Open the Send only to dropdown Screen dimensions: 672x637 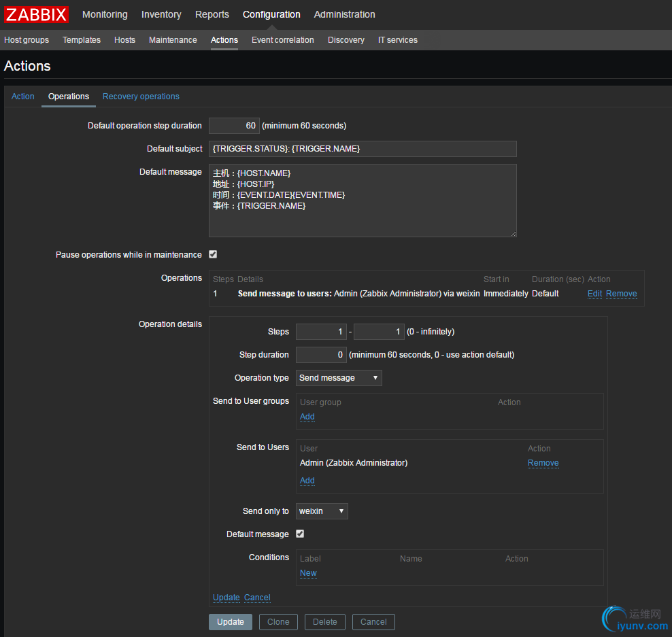coord(322,511)
